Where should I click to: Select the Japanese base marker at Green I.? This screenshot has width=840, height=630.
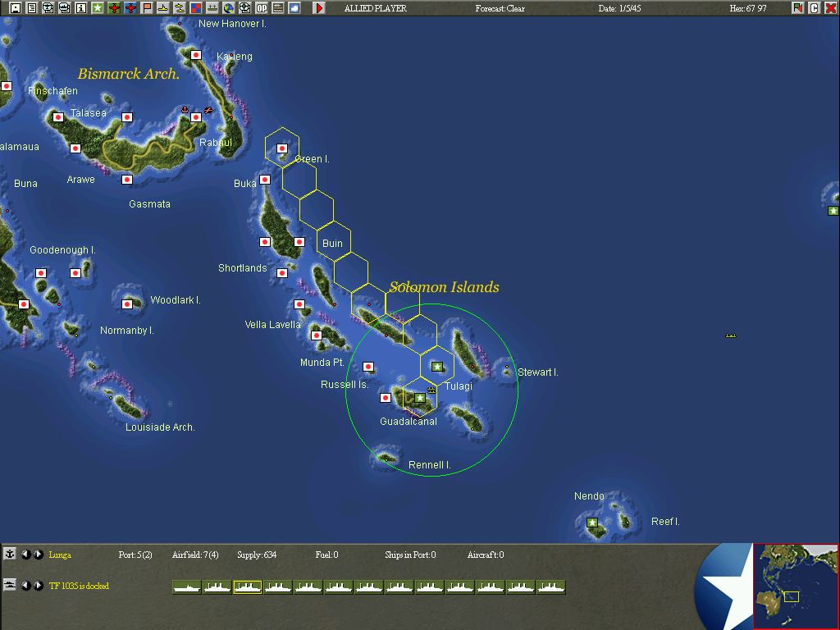pyautogui.click(x=282, y=148)
